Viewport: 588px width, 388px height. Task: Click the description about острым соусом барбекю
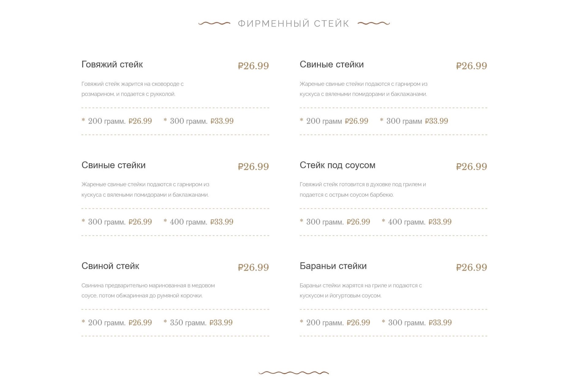pos(363,190)
